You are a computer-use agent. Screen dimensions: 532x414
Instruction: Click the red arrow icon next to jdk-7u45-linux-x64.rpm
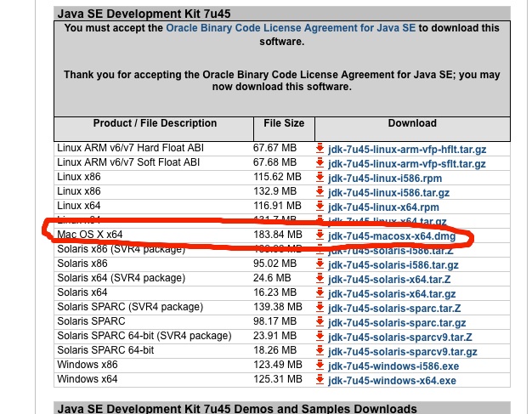[x=320, y=207]
